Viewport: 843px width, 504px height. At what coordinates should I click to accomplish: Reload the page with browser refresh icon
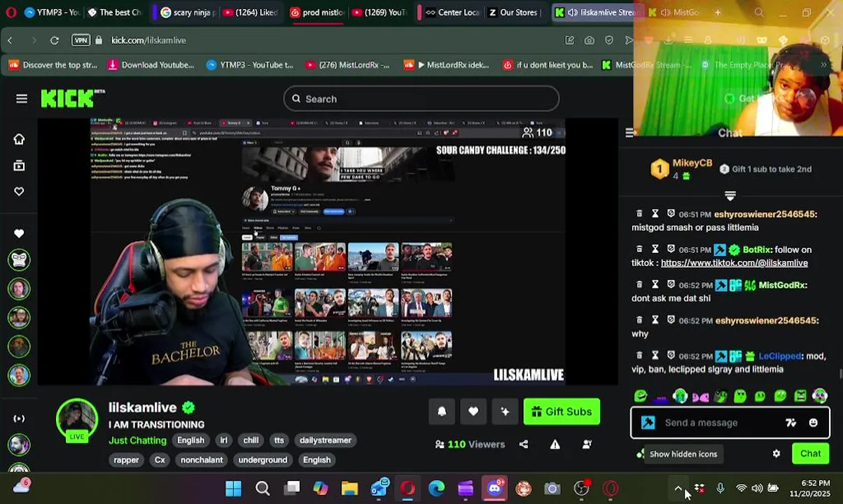coord(55,40)
